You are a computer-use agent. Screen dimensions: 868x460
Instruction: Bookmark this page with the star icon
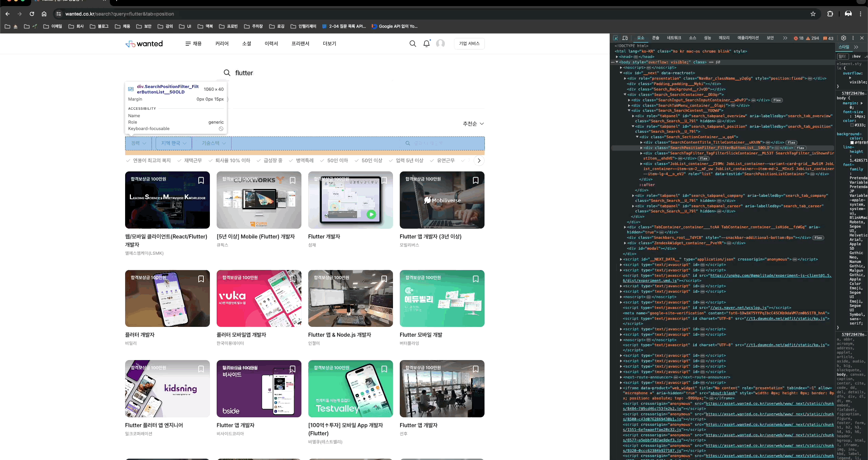(x=813, y=14)
